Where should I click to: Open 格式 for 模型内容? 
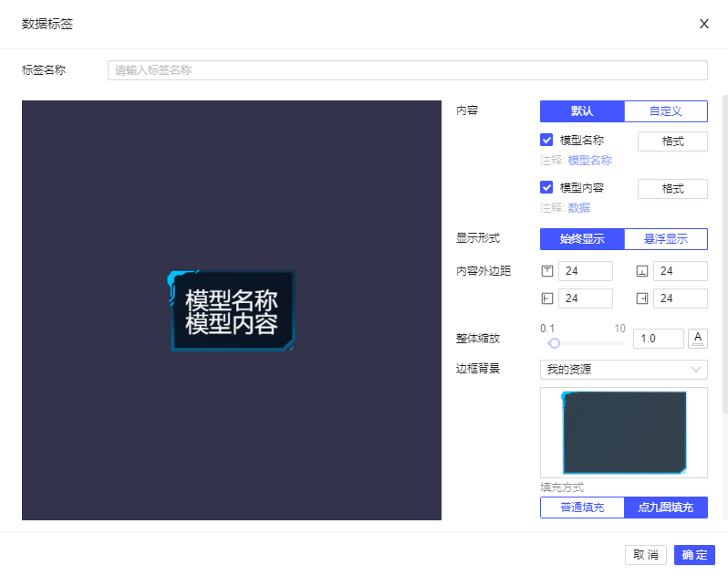pyautogui.click(x=672, y=189)
